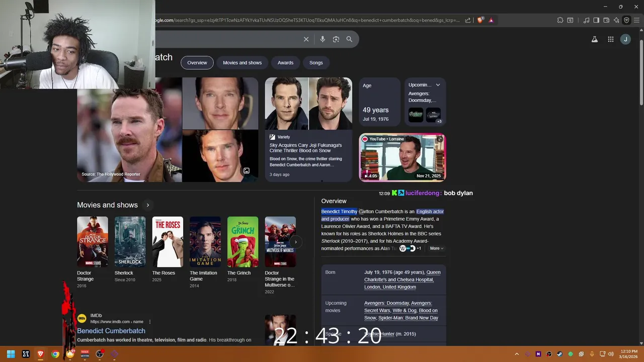Click the browser address bar URL
The image size is (644, 362).
pyautogui.click(x=307, y=20)
